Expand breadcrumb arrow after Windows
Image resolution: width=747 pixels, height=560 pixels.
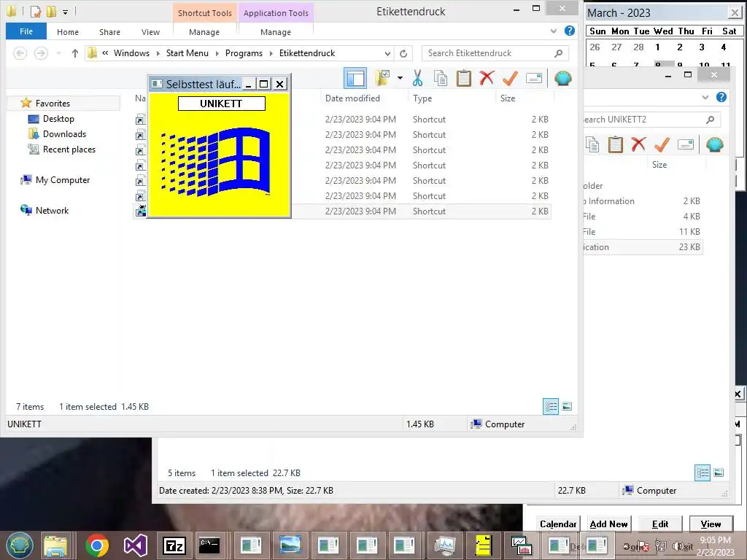click(158, 53)
